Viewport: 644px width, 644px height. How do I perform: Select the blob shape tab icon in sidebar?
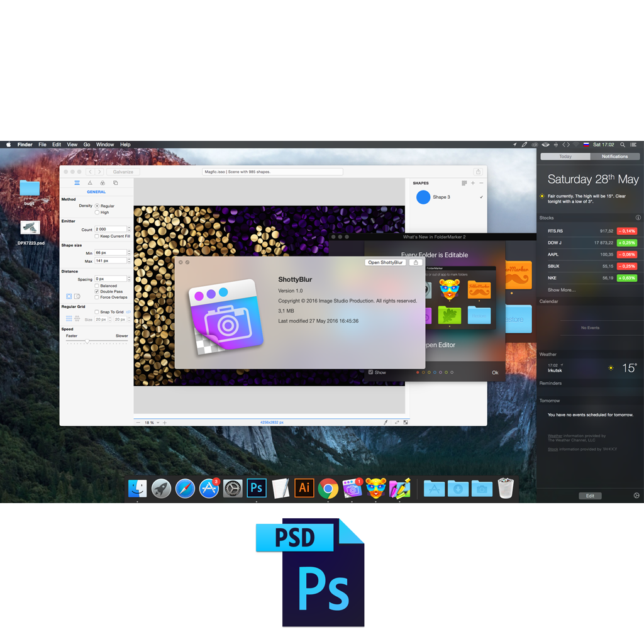(x=103, y=183)
